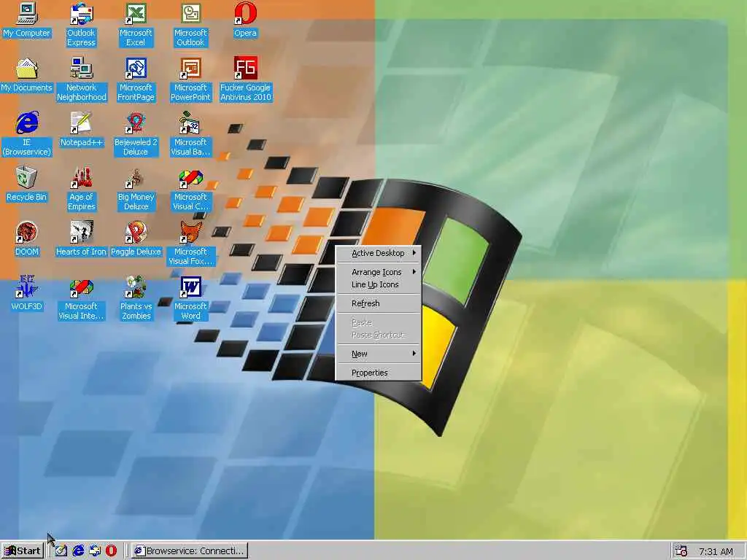Open Arrange Icons submenu
The image size is (747, 560).
379,272
